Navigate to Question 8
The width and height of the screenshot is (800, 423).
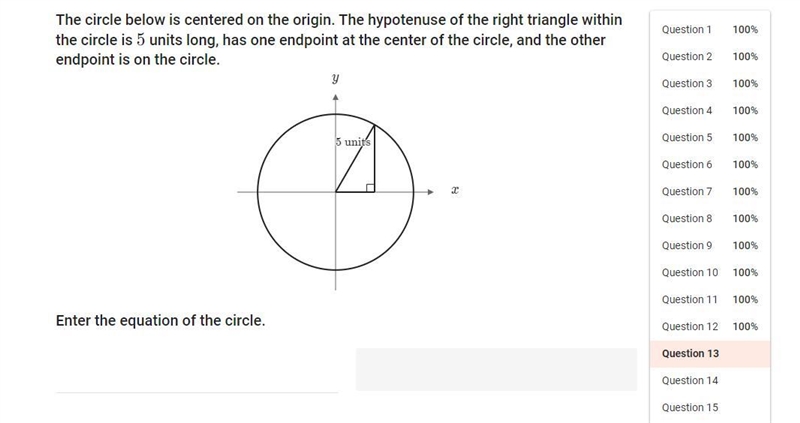710,219
